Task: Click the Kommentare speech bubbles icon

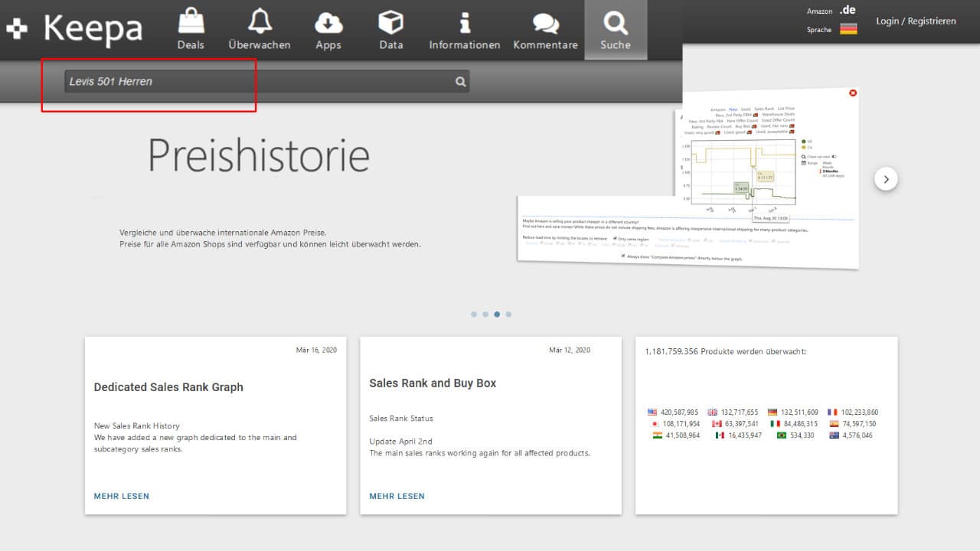Action: click(x=545, y=23)
